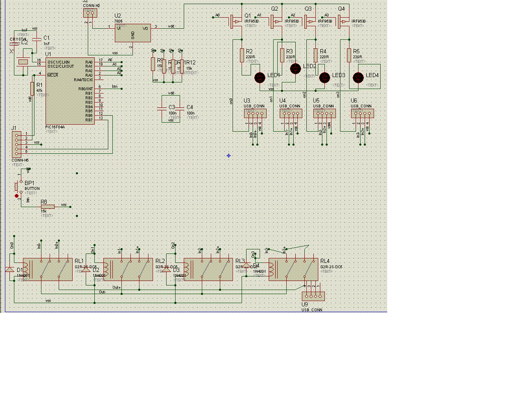Click resistor R8 15k
Viewport: 525px width, 420px height.
pos(48,206)
